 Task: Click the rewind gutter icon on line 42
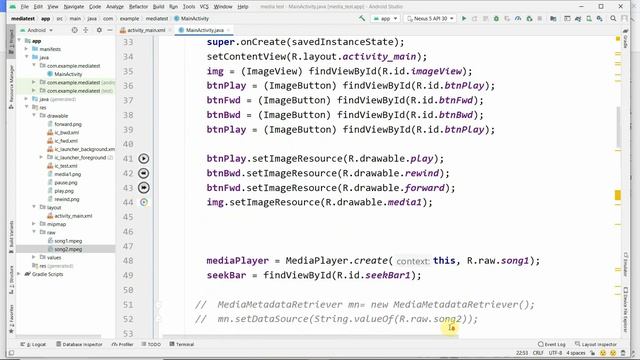click(x=144, y=173)
